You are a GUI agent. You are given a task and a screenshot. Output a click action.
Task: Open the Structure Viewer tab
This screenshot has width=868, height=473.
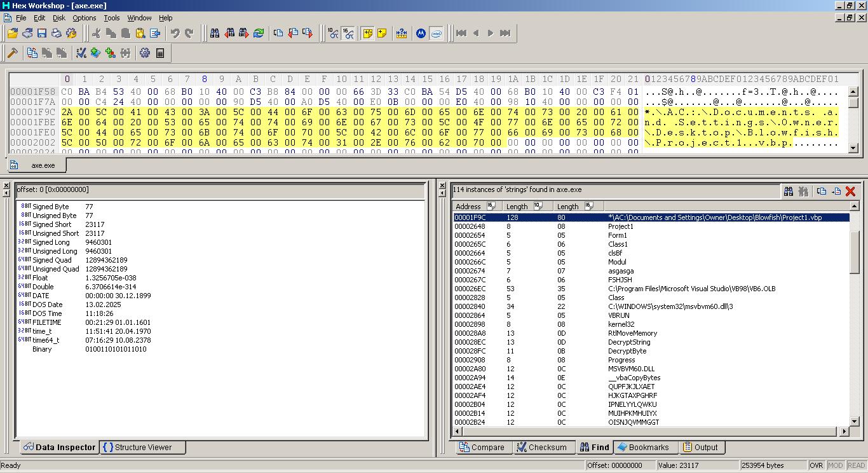[137, 447]
